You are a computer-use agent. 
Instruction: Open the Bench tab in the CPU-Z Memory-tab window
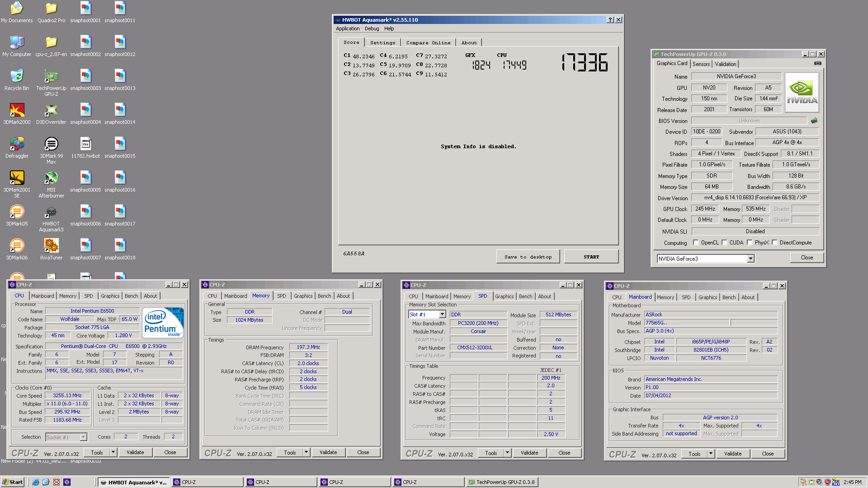(x=324, y=296)
